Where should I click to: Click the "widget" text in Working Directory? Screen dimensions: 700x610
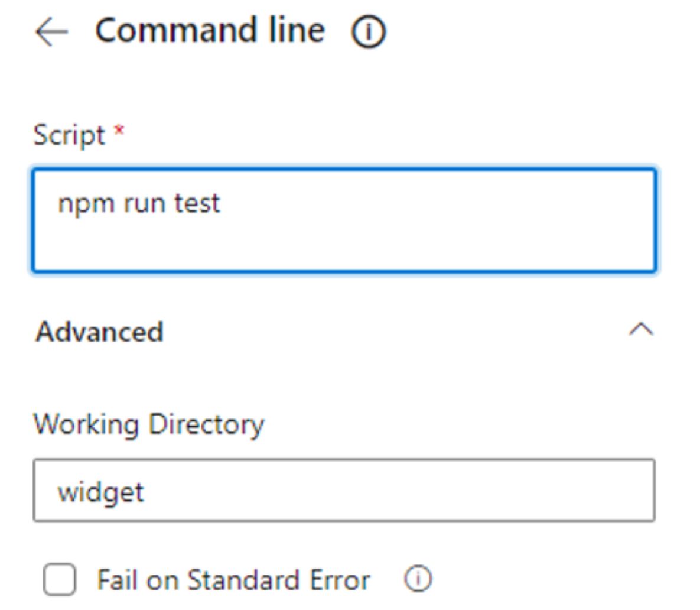(x=101, y=492)
